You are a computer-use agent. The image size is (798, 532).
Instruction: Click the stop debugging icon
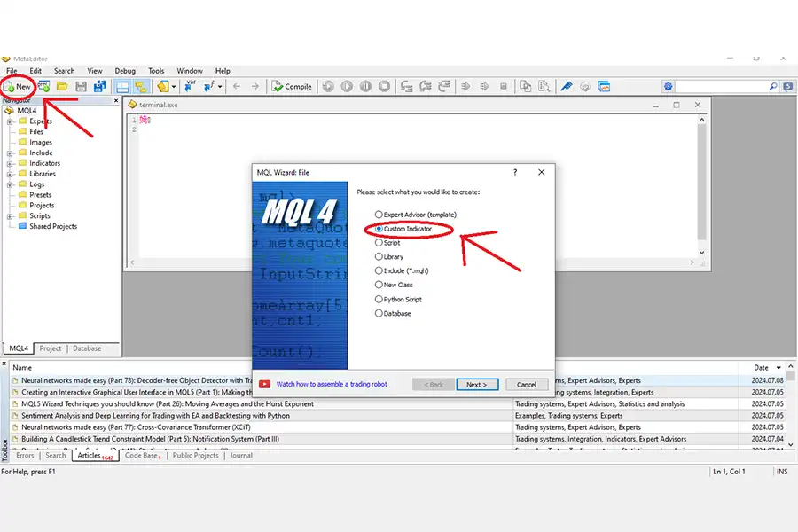click(384, 87)
